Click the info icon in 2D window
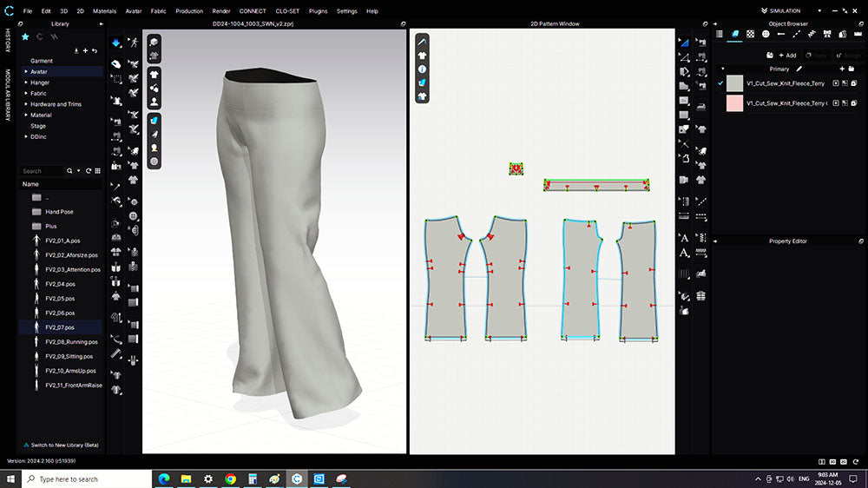The width and height of the screenshot is (868, 488). tap(422, 69)
